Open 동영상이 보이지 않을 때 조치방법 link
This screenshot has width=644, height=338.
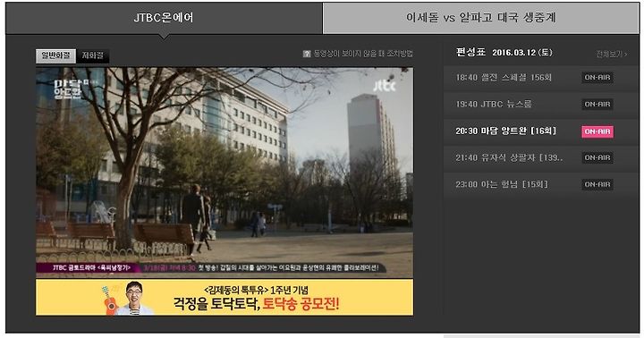tap(363, 54)
